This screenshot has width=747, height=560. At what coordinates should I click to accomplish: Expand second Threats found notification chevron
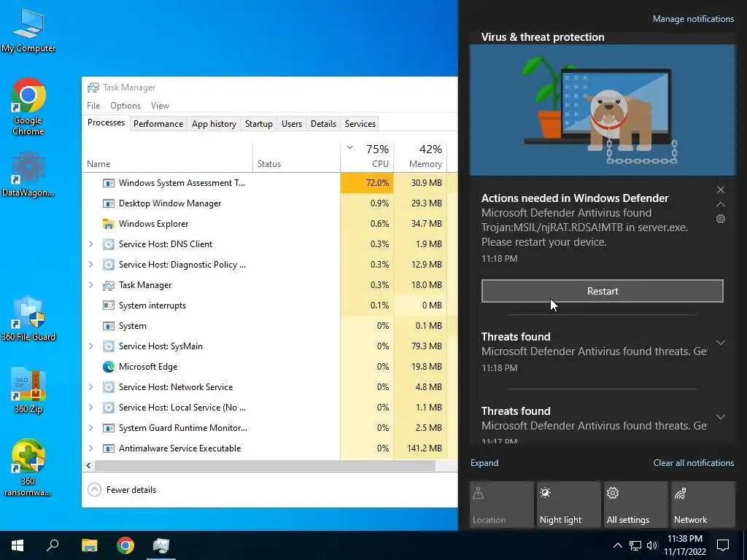tap(721, 417)
